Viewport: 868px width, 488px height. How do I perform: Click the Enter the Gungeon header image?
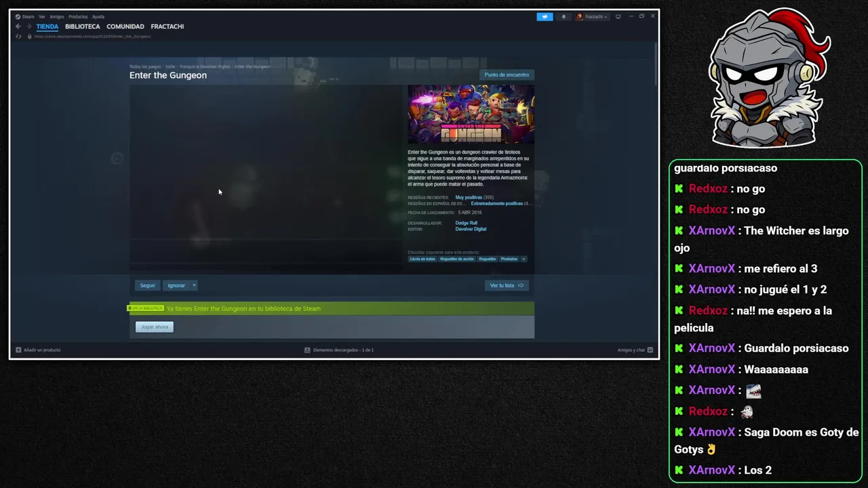coord(471,115)
